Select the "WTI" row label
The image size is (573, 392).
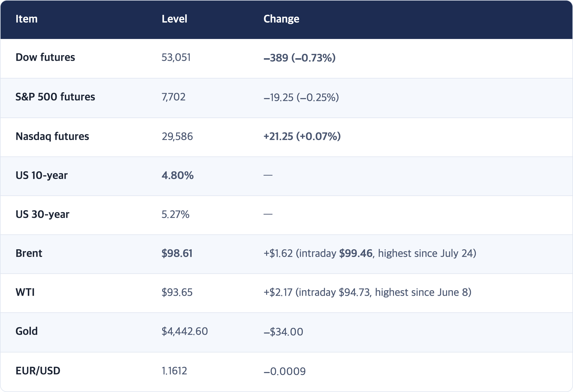point(25,292)
